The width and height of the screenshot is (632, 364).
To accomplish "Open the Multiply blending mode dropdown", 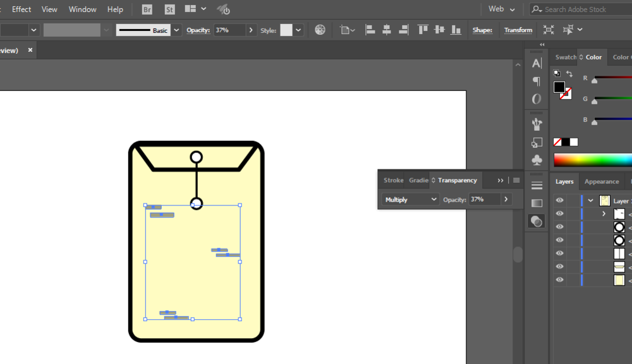I will point(410,199).
